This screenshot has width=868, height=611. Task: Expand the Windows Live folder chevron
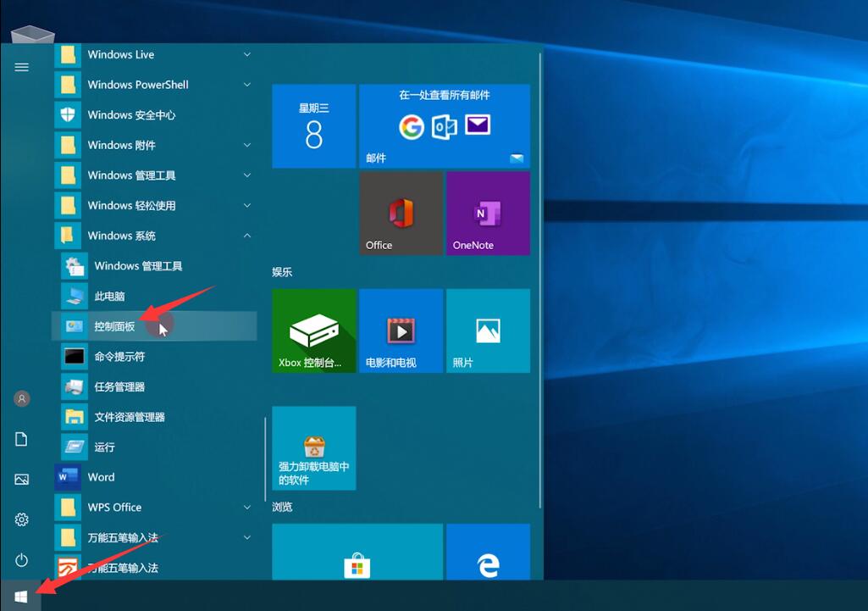pos(247,54)
